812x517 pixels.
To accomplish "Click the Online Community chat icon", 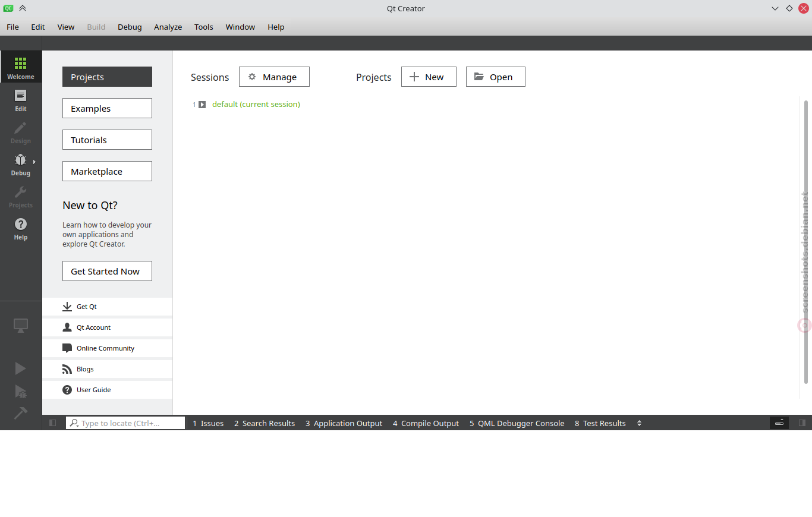I will coord(67,348).
